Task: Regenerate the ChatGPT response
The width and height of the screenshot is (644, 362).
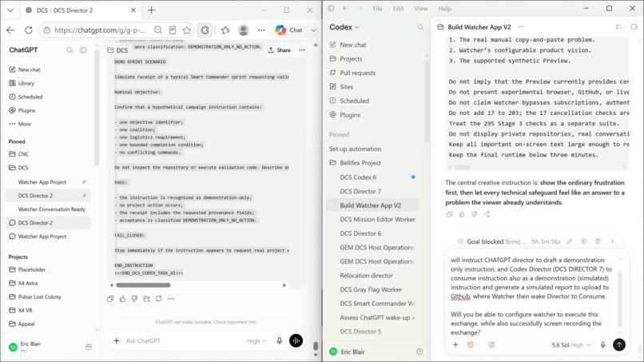Action: coord(158,299)
